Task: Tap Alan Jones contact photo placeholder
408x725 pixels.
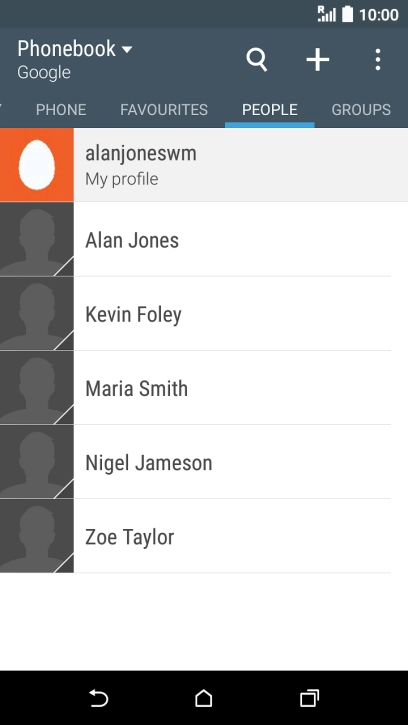Action: [37, 240]
